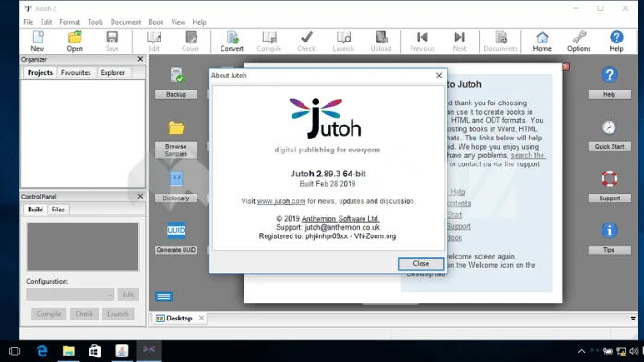
Task: Switch to the Projects tab
Action: pyautogui.click(x=40, y=72)
